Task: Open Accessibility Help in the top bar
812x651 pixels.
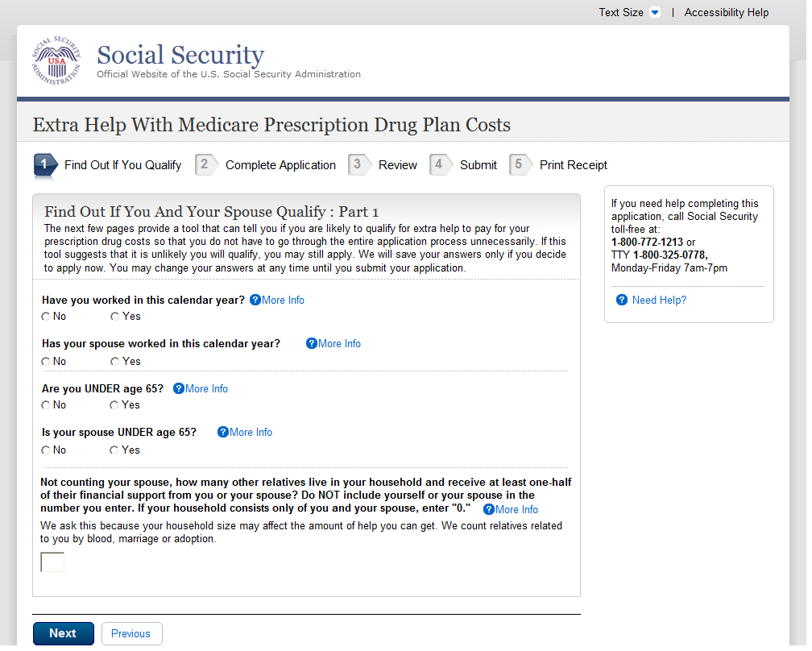Action: coord(727,12)
